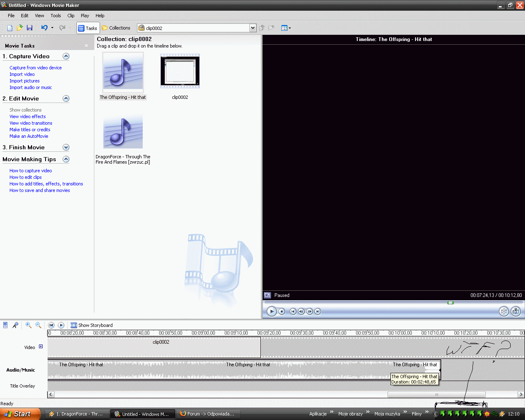Click the Forward button in preview monitor
525x420 pixels.
pos(318,311)
